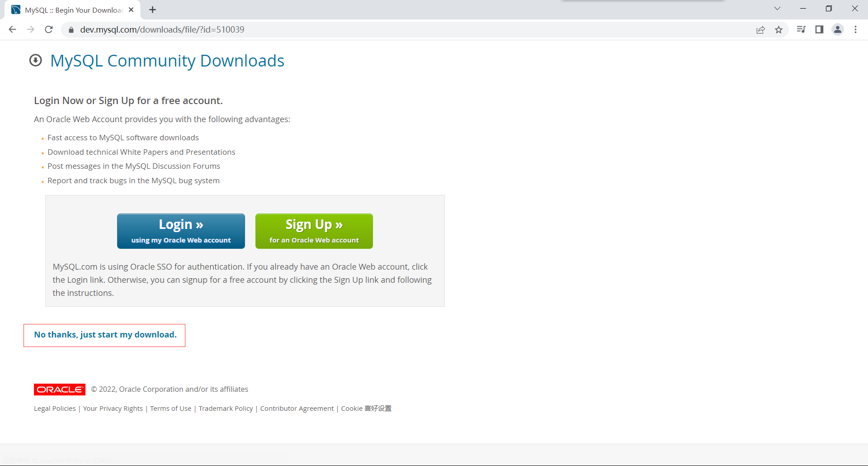Open the Terms of Use link
Viewport: 868px width, 466px height.
click(x=170, y=409)
